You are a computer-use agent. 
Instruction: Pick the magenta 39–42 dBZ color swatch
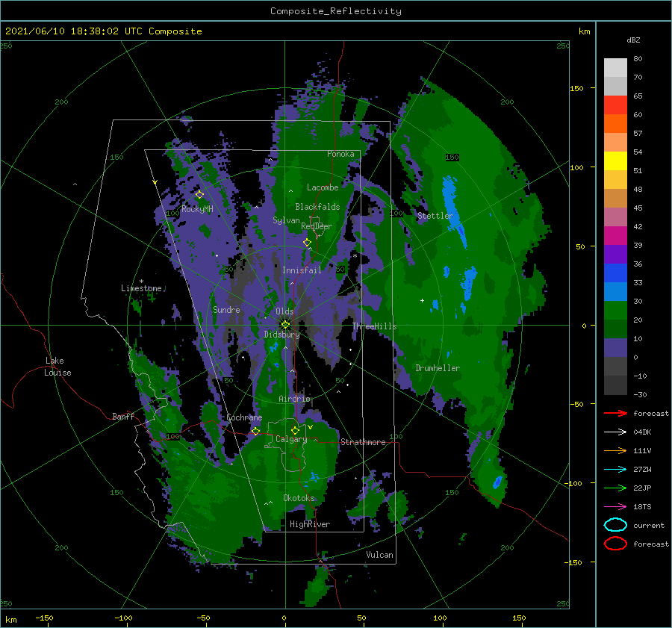(615, 236)
